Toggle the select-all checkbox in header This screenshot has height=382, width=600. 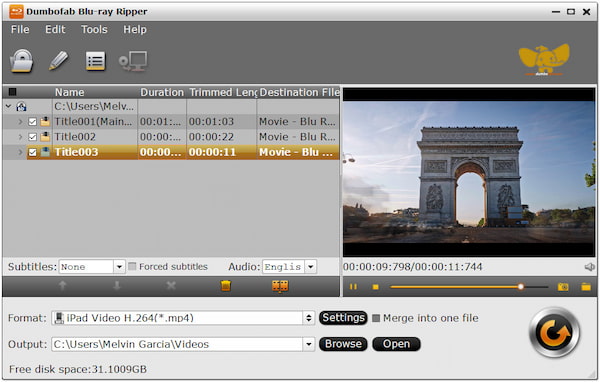point(12,92)
